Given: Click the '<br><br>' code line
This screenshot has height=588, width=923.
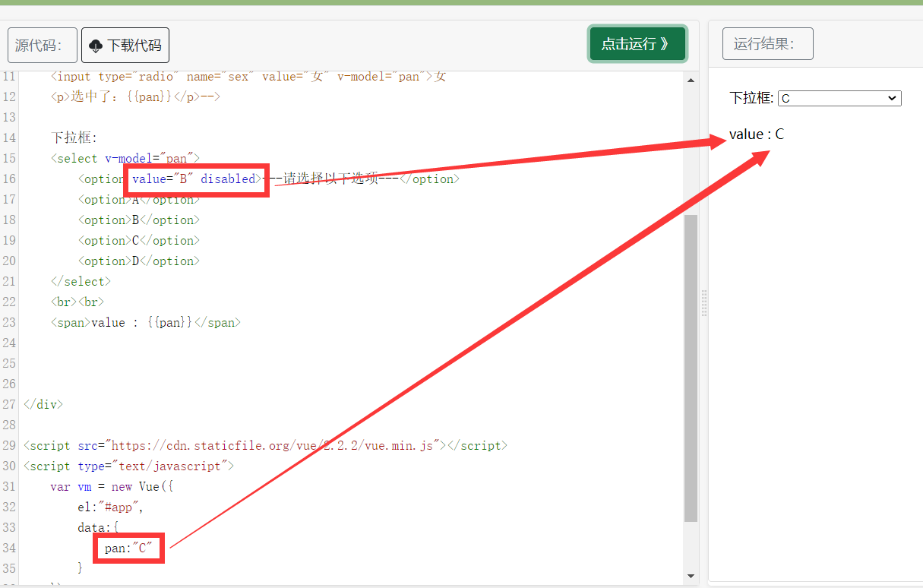Looking at the screenshot, I should [x=77, y=302].
